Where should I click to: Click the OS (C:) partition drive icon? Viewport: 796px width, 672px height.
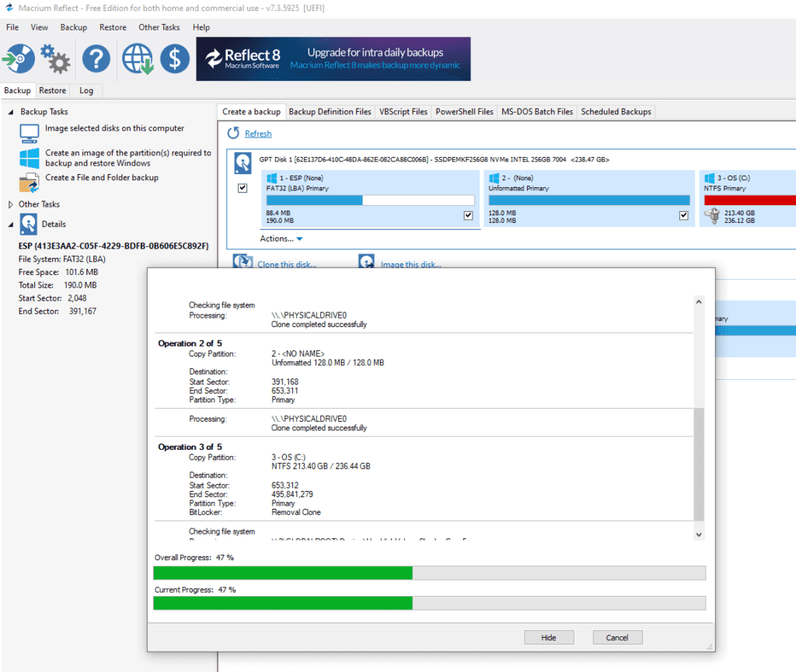pyautogui.click(x=712, y=216)
